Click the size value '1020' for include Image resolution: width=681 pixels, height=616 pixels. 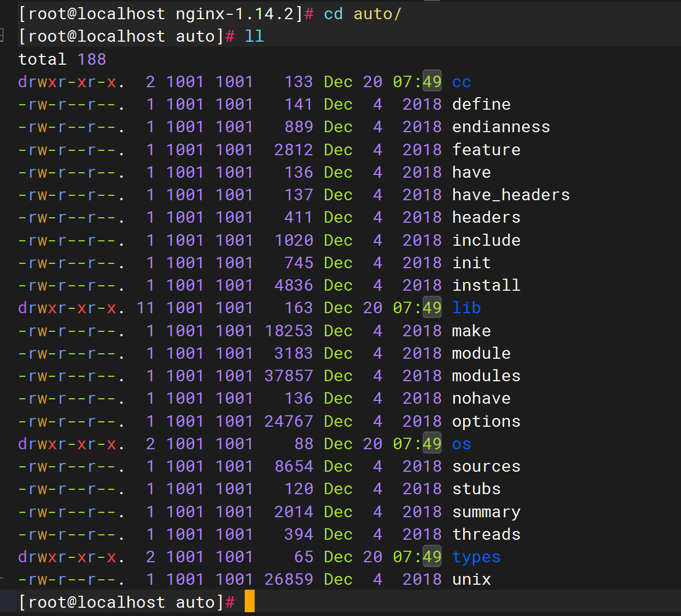click(x=294, y=240)
